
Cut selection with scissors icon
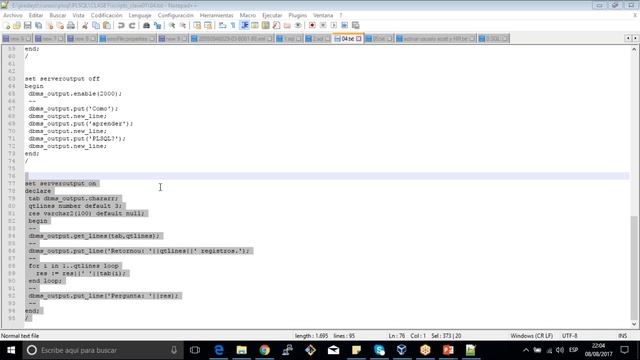click(85, 25)
